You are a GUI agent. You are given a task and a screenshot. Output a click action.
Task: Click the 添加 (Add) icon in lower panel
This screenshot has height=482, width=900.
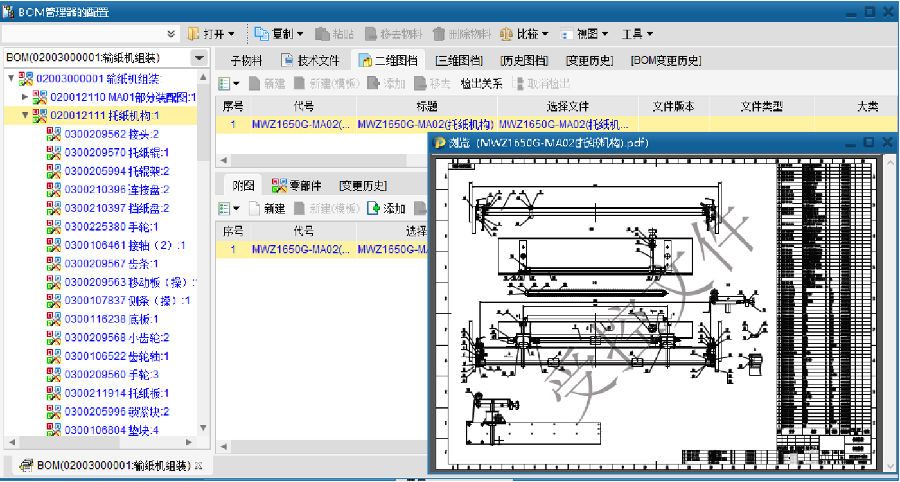(x=374, y=209)
